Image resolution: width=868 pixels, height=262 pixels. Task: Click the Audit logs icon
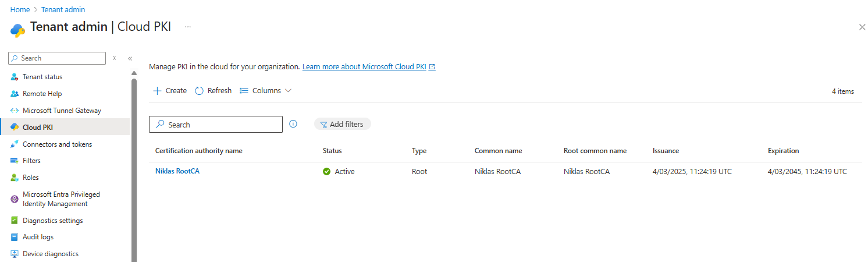(15, 237)
